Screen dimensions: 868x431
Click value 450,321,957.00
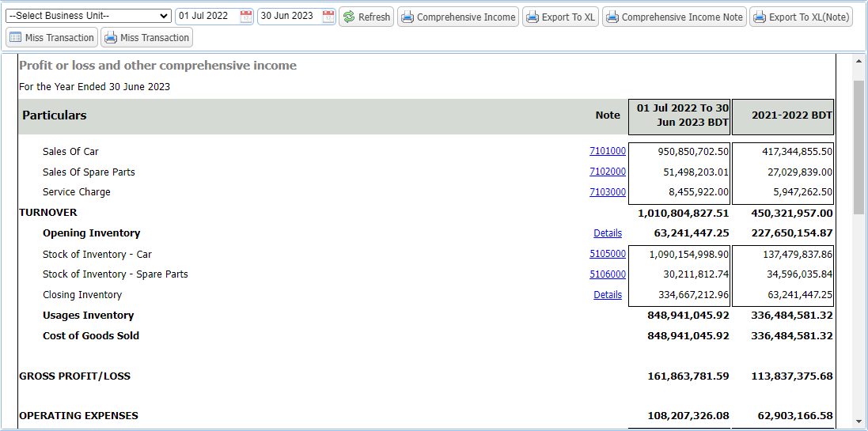pos(792,213)
